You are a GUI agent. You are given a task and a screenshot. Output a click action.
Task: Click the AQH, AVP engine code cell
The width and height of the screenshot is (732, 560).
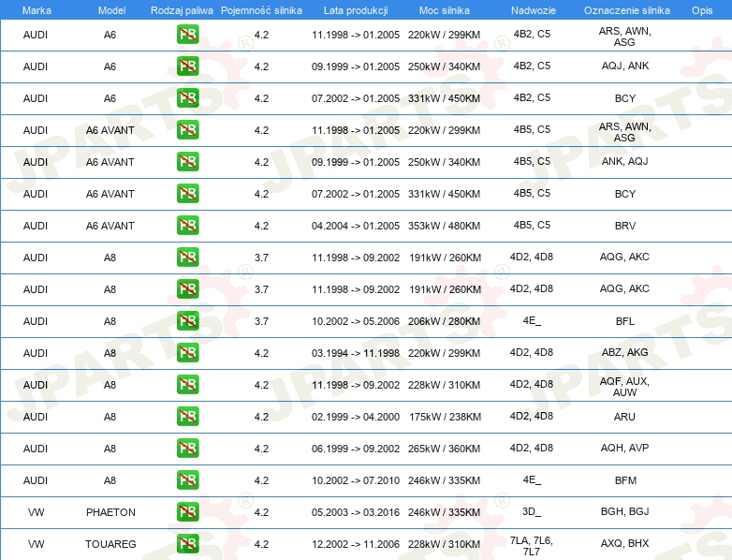click(624, 448)
